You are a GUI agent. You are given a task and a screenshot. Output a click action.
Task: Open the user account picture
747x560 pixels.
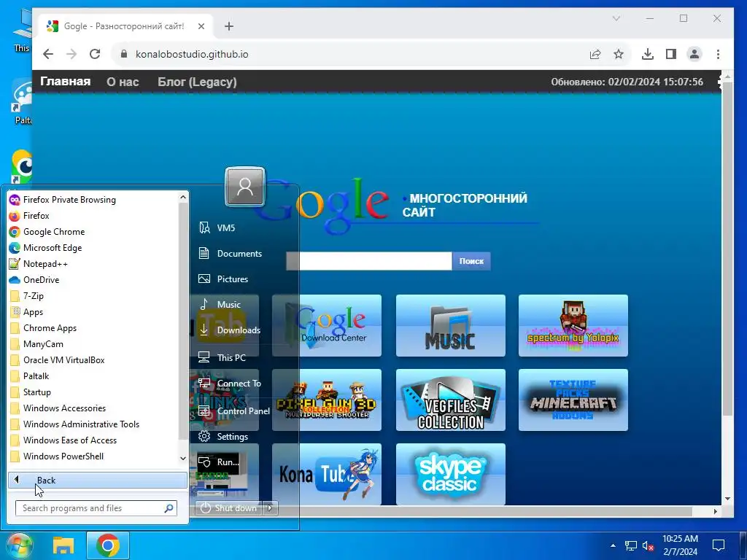coord(245,186)
